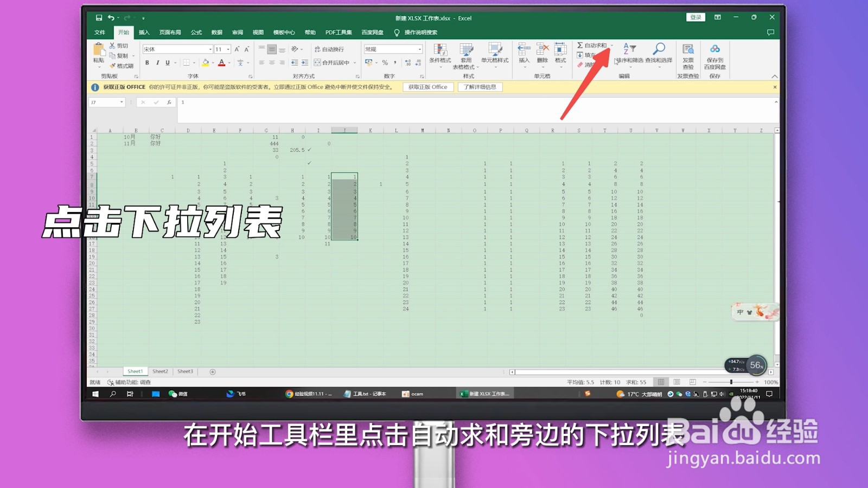Switch to the 插入 ribbon tab
This screenshot has height=488, width=868.
[x=144, y=32]
